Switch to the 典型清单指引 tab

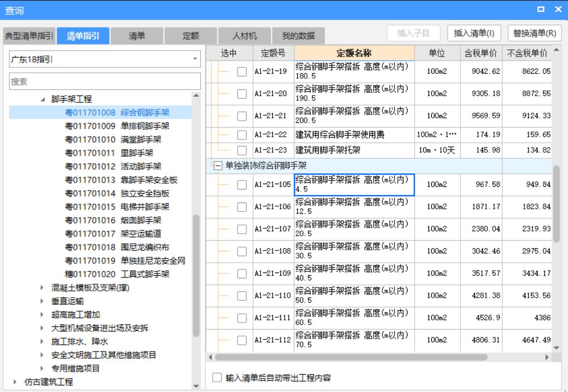coord(29,35)
